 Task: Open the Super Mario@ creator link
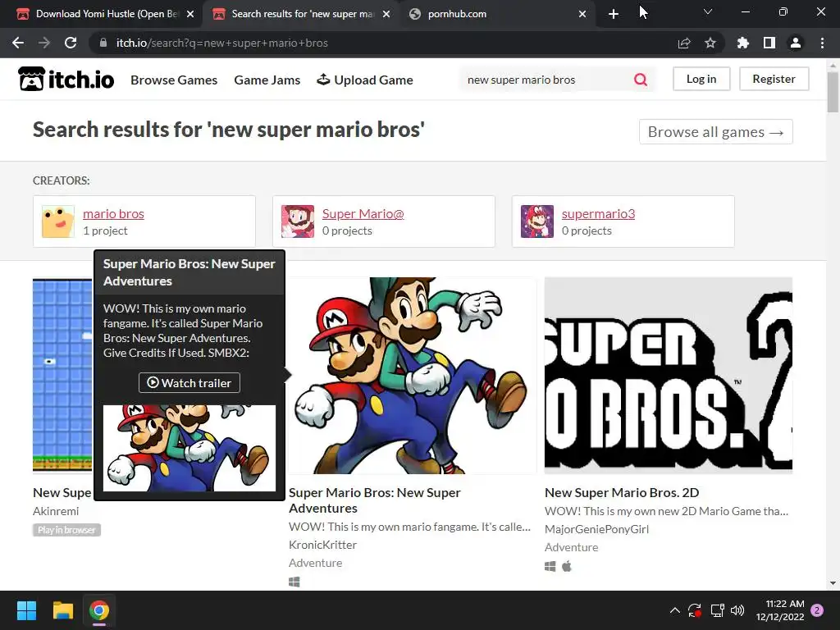[363, 214]
